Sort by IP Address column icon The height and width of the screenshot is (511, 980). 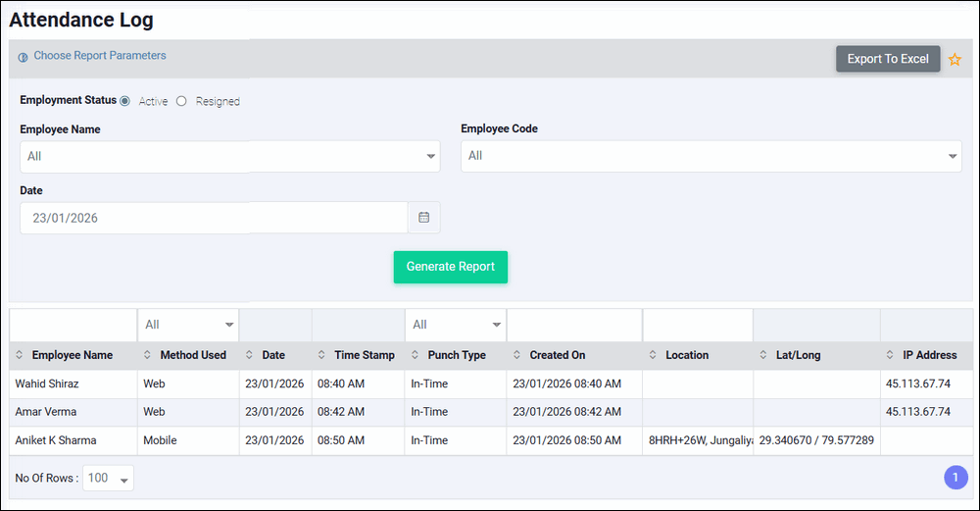tap(890, 355)
